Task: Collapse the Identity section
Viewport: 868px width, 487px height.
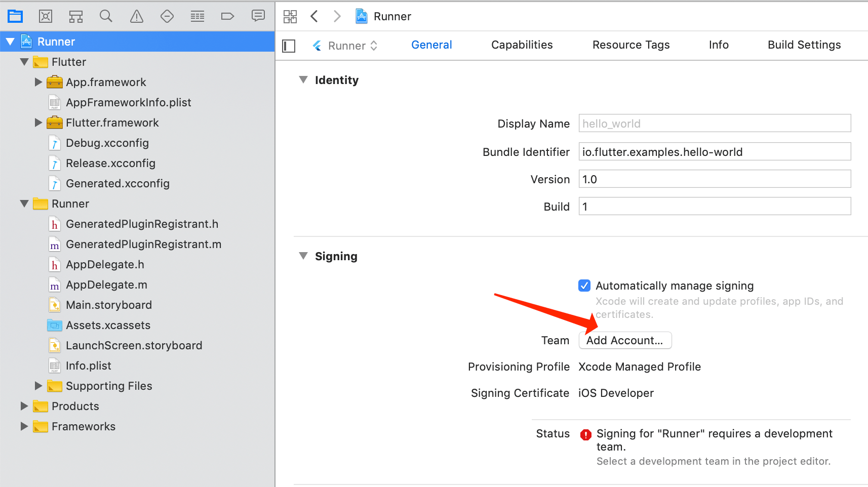Action: point(303,80)
